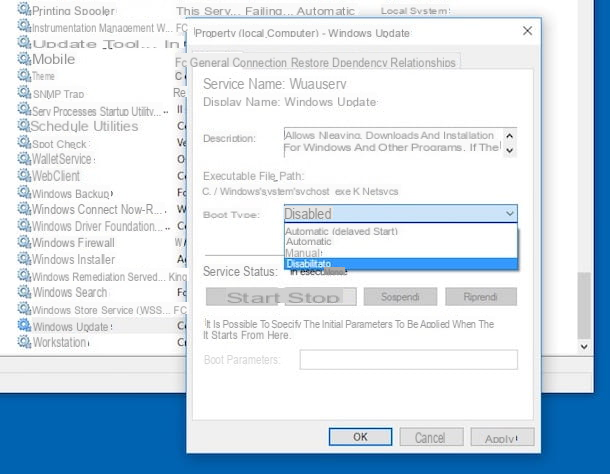Viewport: 610px width, 474px height.
Task: Click the Riprendi button
Action: [481, 297]
